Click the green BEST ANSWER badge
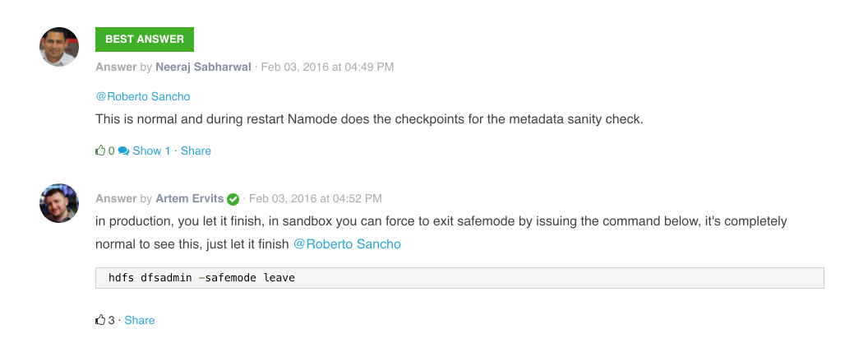 click(145, 39)
